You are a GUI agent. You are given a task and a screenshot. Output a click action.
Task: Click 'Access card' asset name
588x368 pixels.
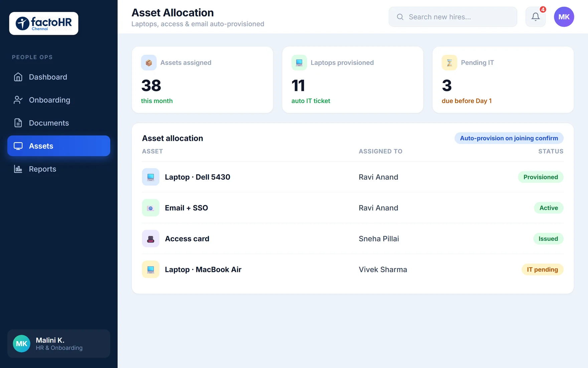pos(187,239)
